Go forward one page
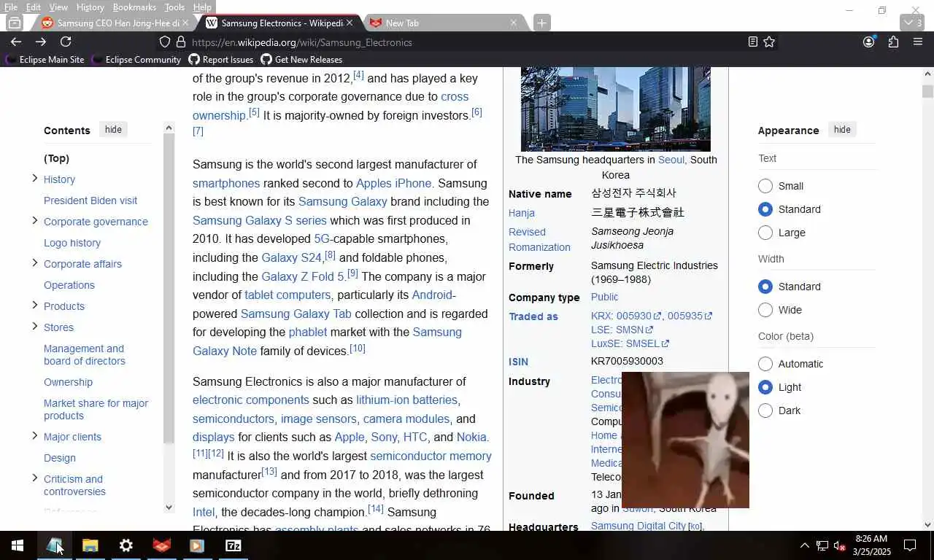 point(41,42)
